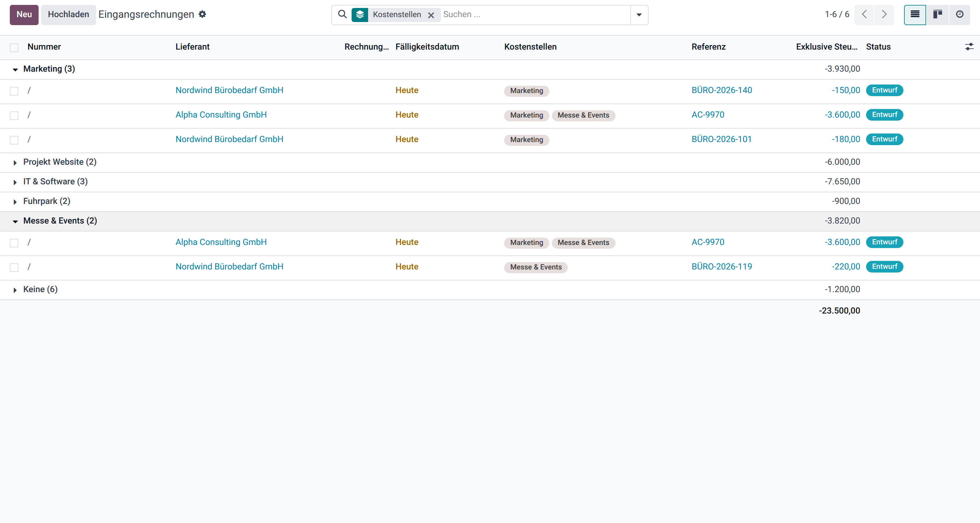The image size is (980, 523).
Task: Click reference BÜRO-2026-101
Action: [x=722, y=140]
